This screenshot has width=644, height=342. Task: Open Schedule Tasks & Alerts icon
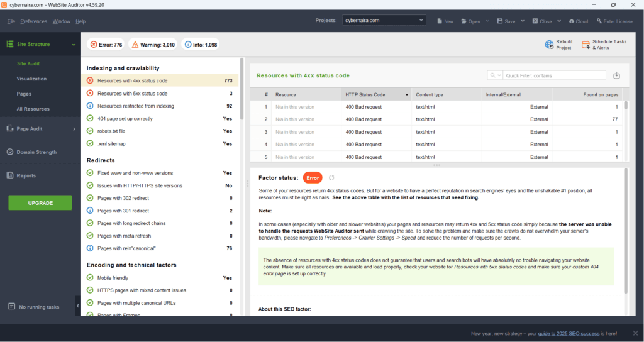586,45
